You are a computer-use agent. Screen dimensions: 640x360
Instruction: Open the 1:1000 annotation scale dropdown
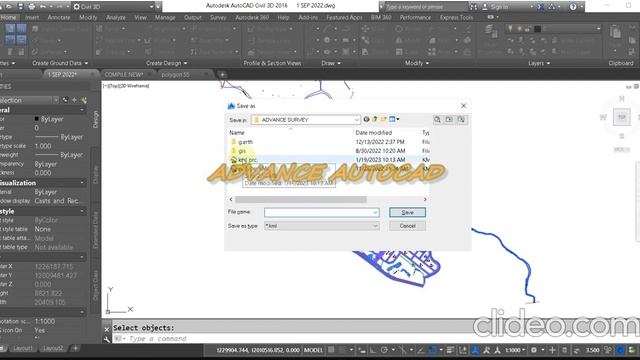[515, 350]
